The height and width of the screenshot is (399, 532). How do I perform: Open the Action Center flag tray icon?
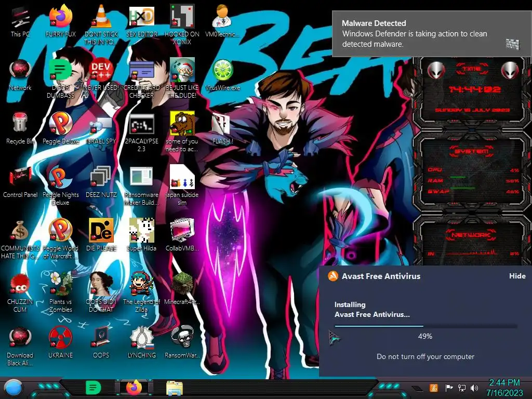pos(448,388)
